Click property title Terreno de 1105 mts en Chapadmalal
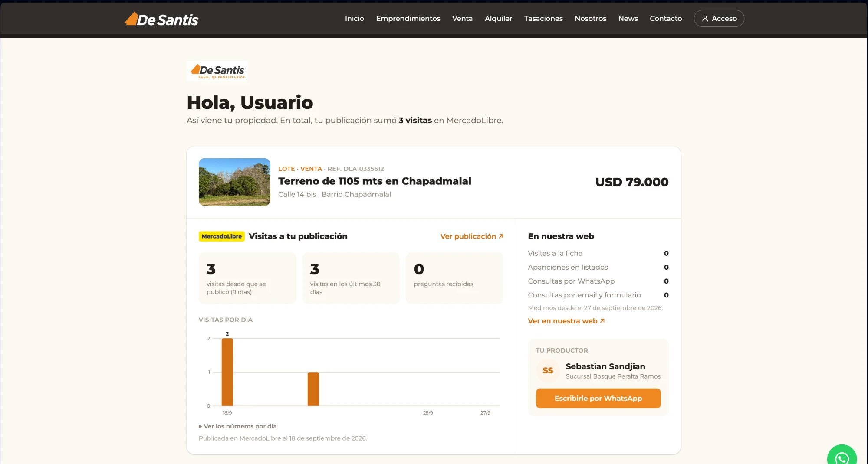 click(375, 181)
